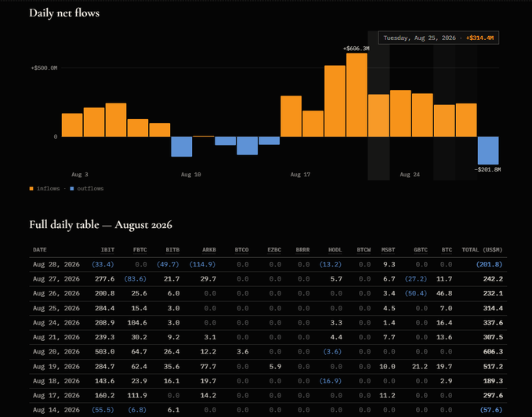Click the 'Aug 10' x-axis label
This screenshot has width=532, height=417.
pos(190,174)
